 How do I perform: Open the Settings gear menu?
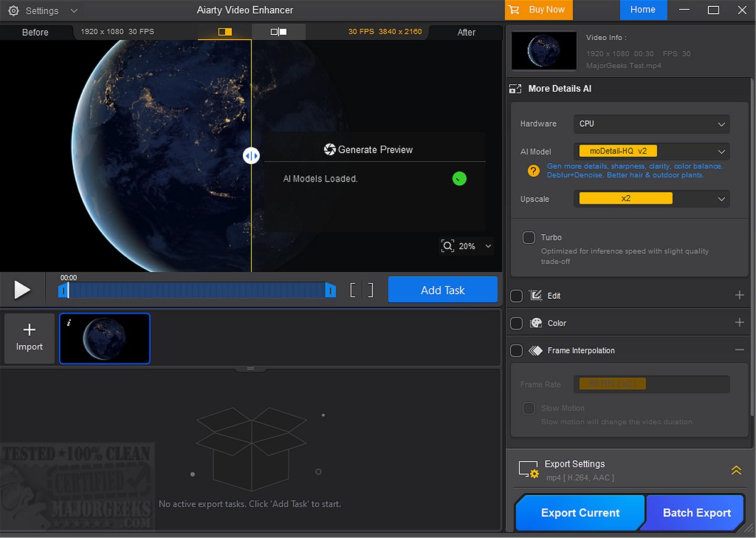point(14,11)
